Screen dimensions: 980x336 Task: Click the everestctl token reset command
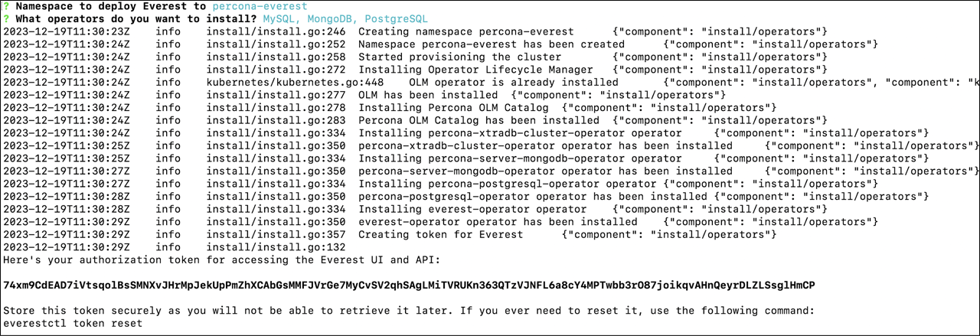(72, 324)
